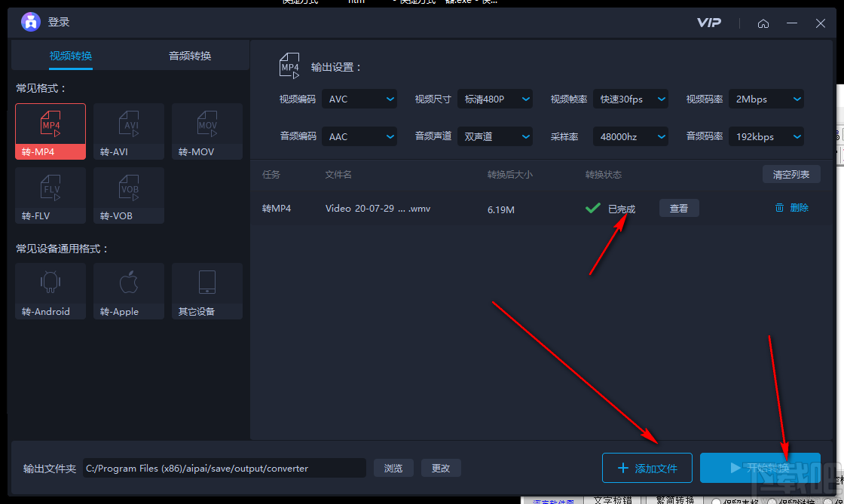Screen dimensions: 844x504
Task: Open the 采样率 48000hz dropdown
Action: pyautogui.click(x=631, y=136)
